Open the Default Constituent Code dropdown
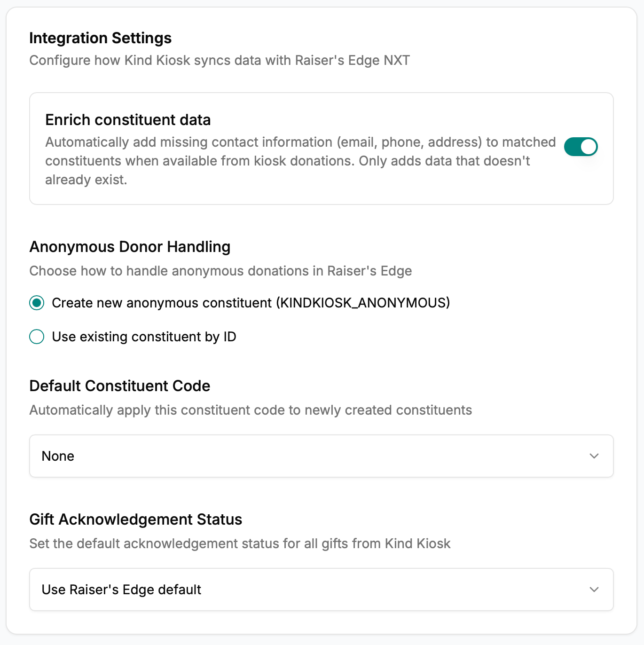 (321, 456)
